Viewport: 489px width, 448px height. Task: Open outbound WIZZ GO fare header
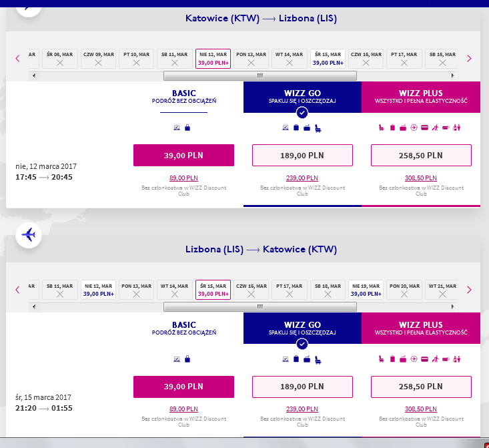click(x=302, y=97)
